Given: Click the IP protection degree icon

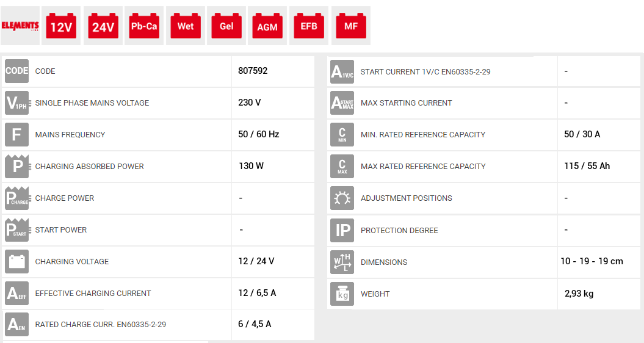Looking at the screenshot, I should click(x=342, y=230).
